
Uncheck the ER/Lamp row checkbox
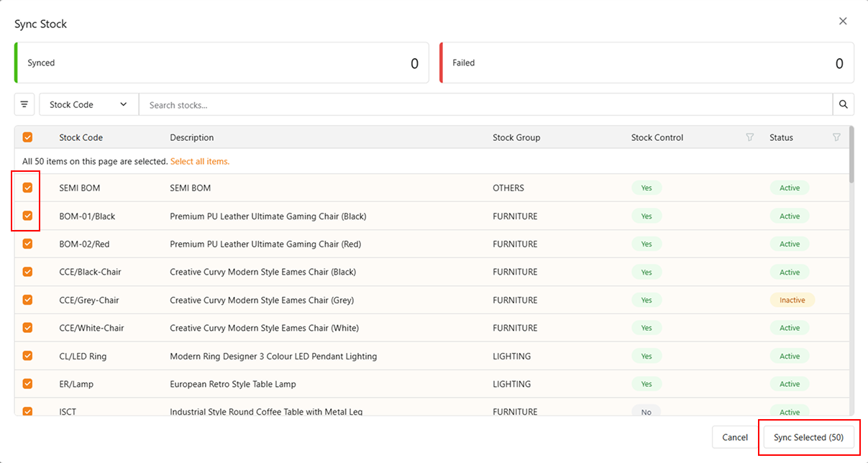(27, 384)
